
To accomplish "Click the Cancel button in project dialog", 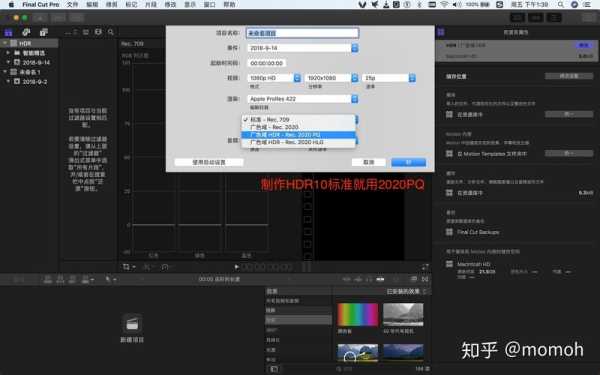I will point(368,162).
